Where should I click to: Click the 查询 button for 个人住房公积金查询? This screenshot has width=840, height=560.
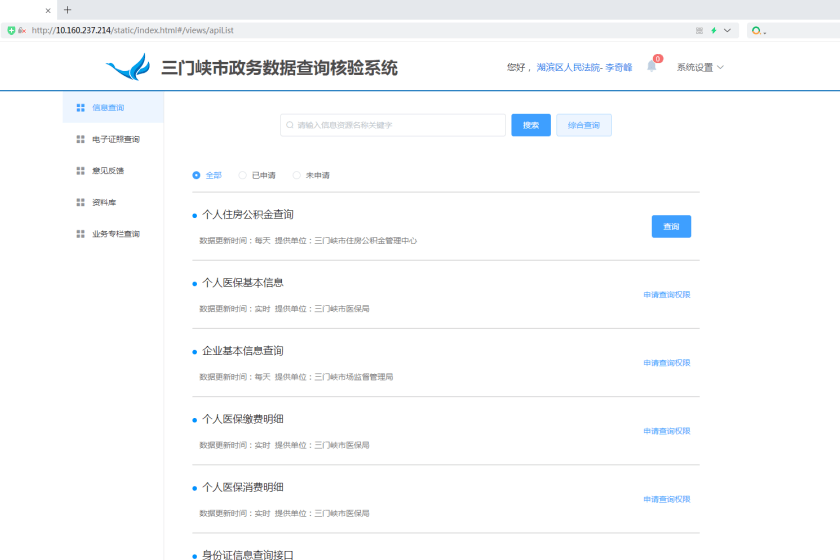[671, 227]
